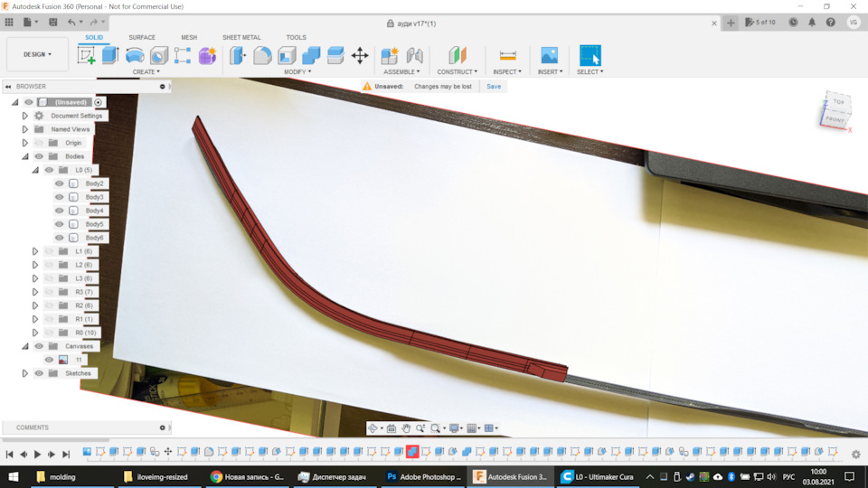Switch to the MESH tab
868x488 pixels.
(x=189, y=37)
